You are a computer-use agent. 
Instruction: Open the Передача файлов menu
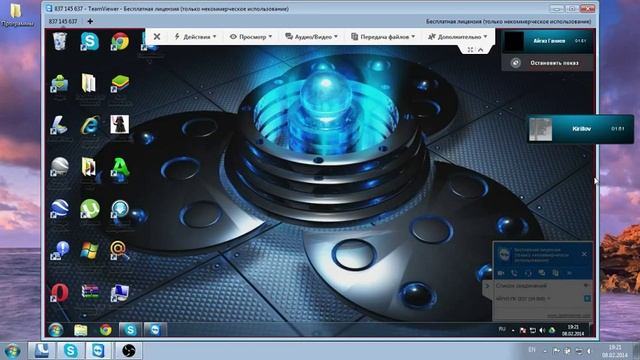(x=383, y=37)
